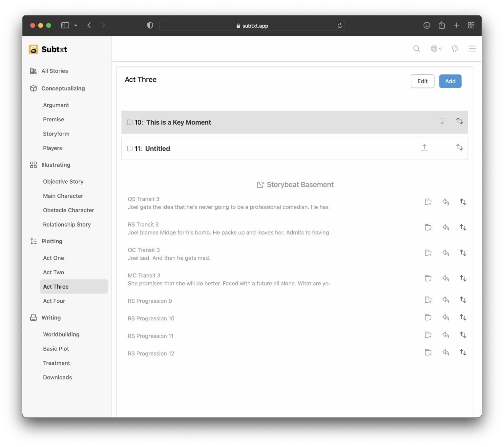The image size is (504, 447).
Task: Reply arrow for OS Transit 3
Action: pyautogui.click(x=446, y=202)
